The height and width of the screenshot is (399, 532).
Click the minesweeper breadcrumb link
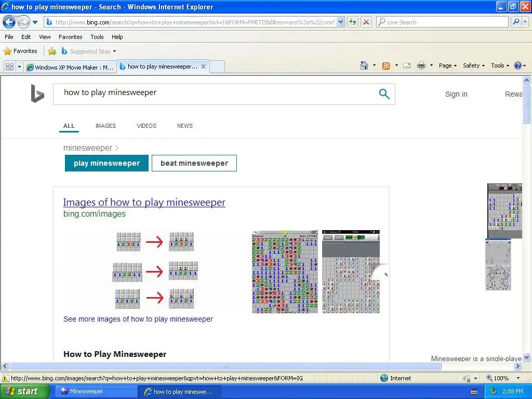pos(87,148)
